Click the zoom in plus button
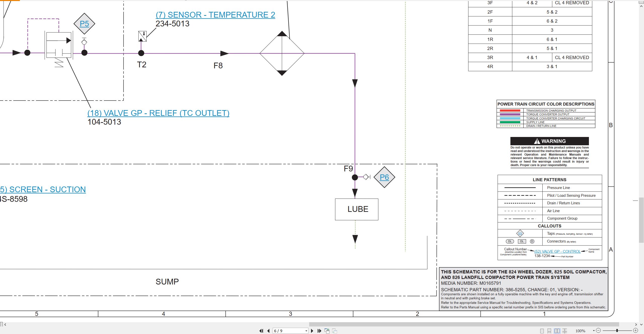 pyautogui.click(x=635, y=330)
